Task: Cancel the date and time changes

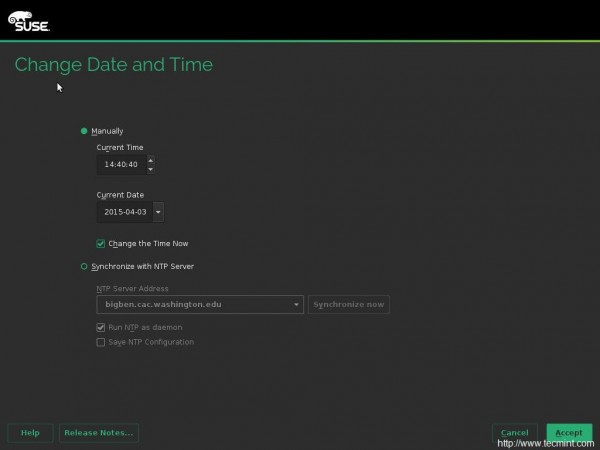Action: [x=515, y=433]
